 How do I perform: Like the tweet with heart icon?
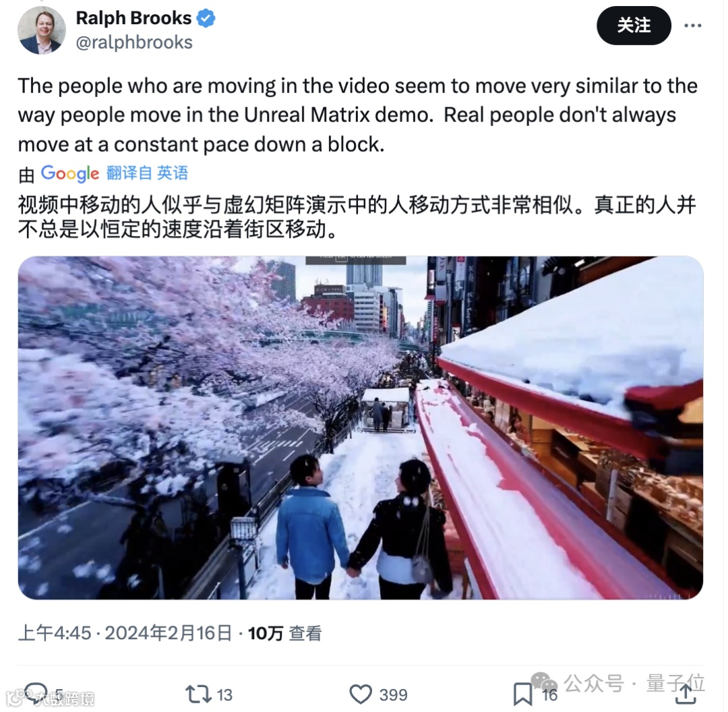coord(361,695)
